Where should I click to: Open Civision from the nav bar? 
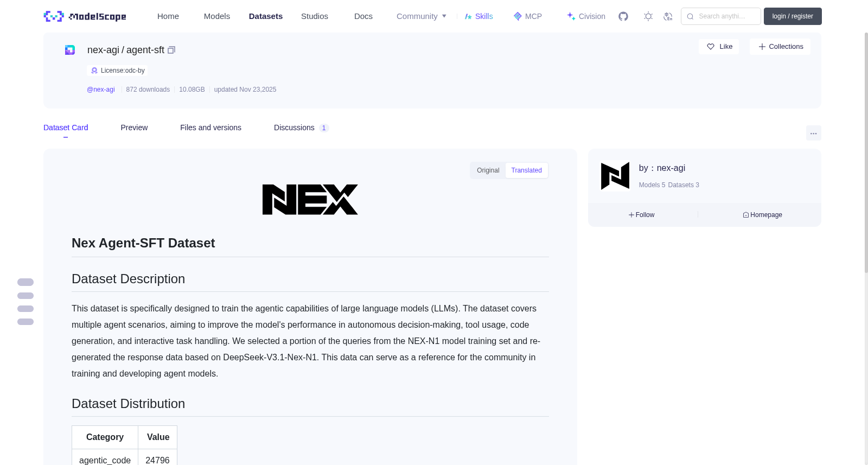tap(586, 16)
